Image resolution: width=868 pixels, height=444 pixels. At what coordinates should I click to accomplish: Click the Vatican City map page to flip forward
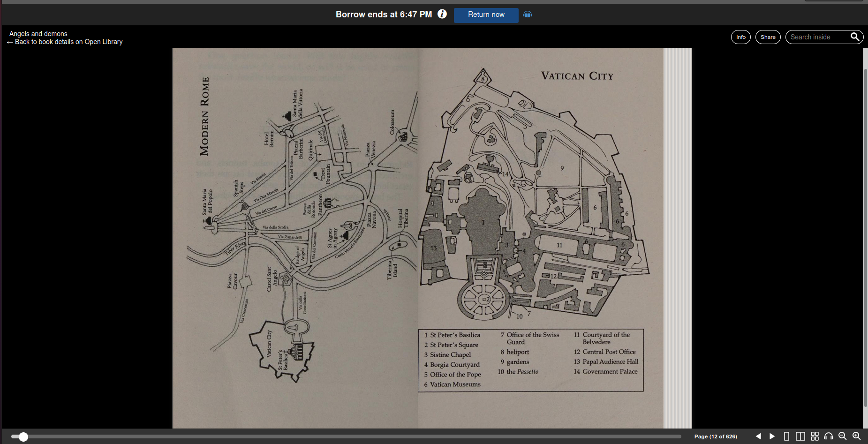pos(541,238)
